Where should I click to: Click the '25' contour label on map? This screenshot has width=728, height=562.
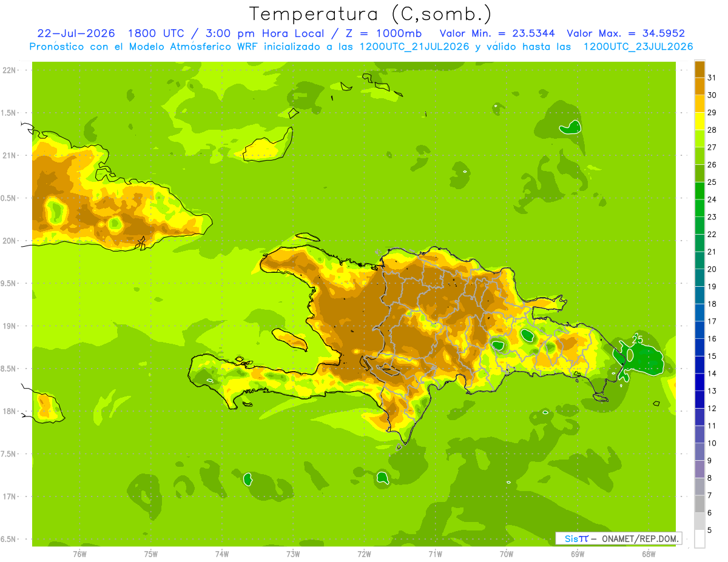point(637,339)
